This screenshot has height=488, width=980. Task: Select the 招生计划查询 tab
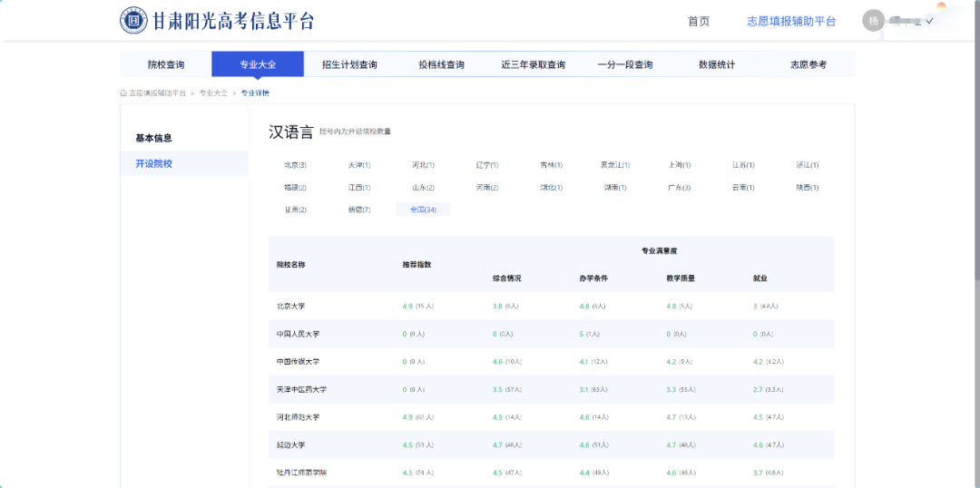(x=349, y=65)
